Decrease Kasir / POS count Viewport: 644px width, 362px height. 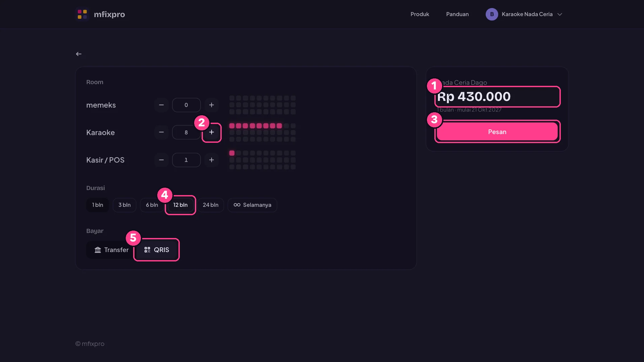click(x=161, y=160)
